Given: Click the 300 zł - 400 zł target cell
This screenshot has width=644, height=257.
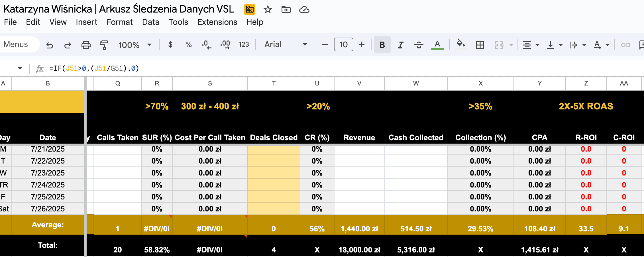Looking at the screenshot, I should [x=210, y=106].
